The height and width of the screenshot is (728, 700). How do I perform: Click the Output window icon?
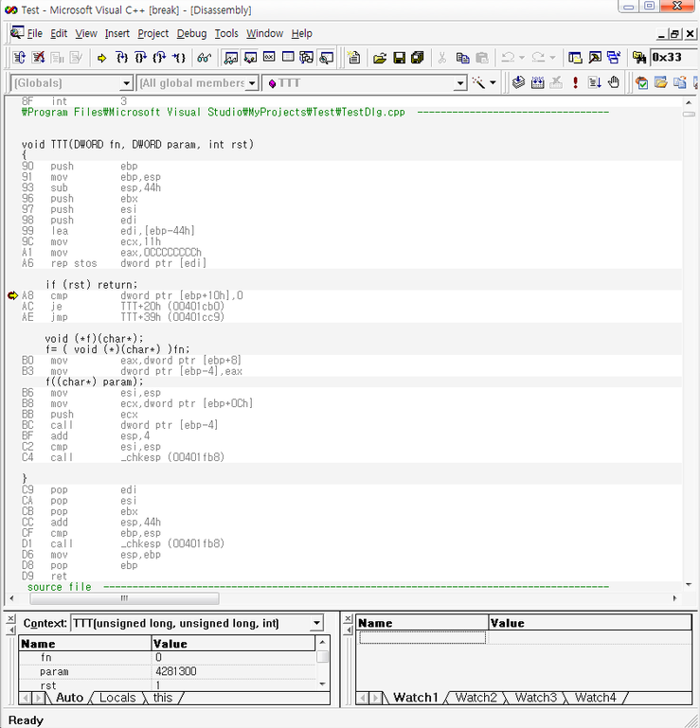point(595,58)
